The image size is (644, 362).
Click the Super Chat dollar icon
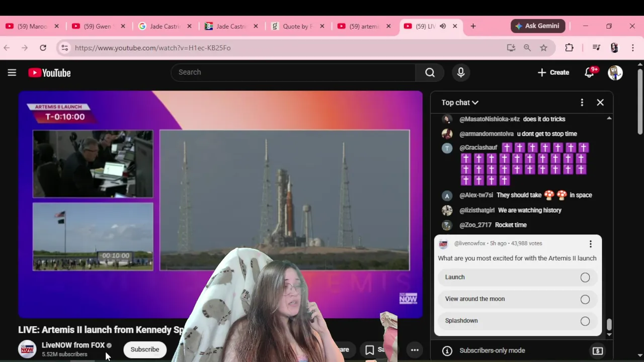[597, 351]
